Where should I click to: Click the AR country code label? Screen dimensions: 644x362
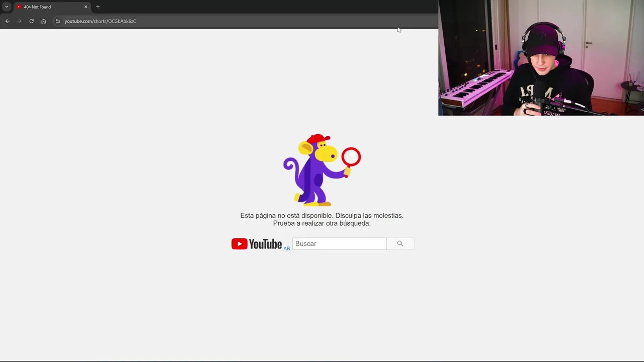coord(287,248)
